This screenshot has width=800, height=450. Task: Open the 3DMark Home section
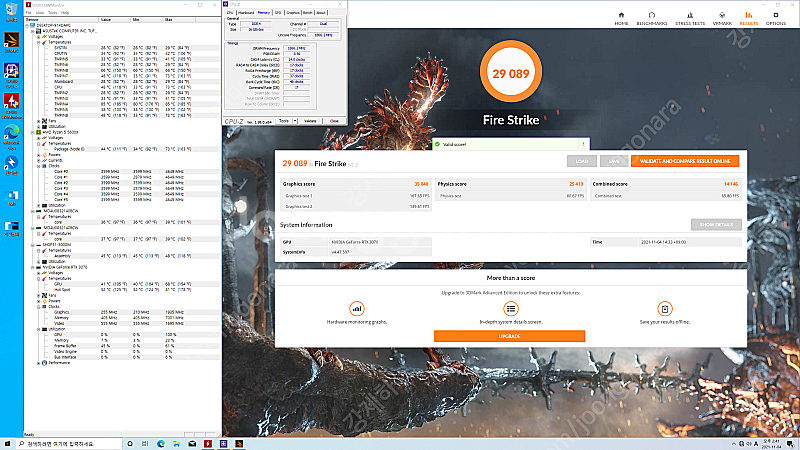[x=621, y=18]
